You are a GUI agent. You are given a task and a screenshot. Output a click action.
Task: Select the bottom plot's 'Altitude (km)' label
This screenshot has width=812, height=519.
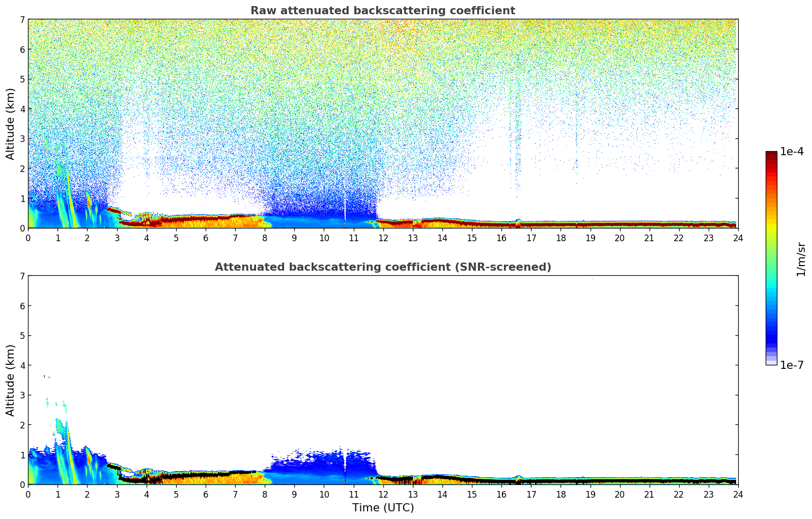coord(11,380)
